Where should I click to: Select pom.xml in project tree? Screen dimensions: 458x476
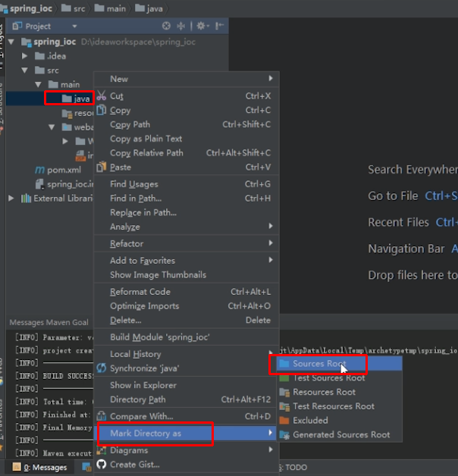click(x=58, y=170)
